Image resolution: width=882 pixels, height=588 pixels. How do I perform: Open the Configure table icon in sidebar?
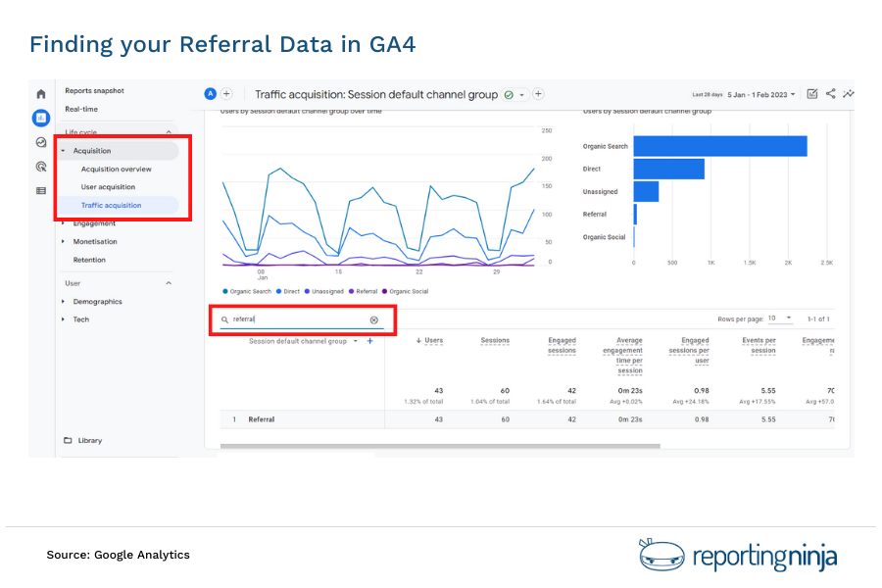41,191
